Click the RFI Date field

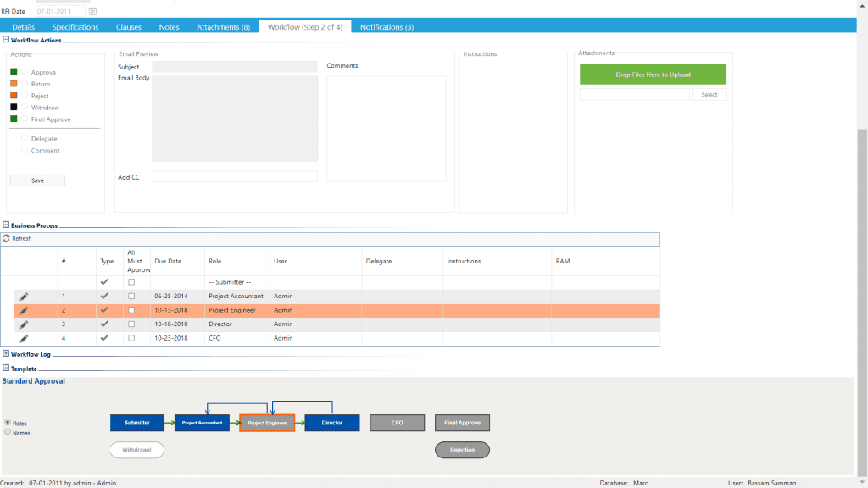click(x=60, y=11)
